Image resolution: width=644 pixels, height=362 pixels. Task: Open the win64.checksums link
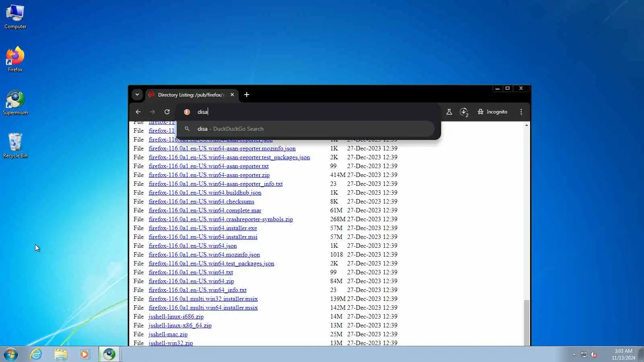[202, 202]
